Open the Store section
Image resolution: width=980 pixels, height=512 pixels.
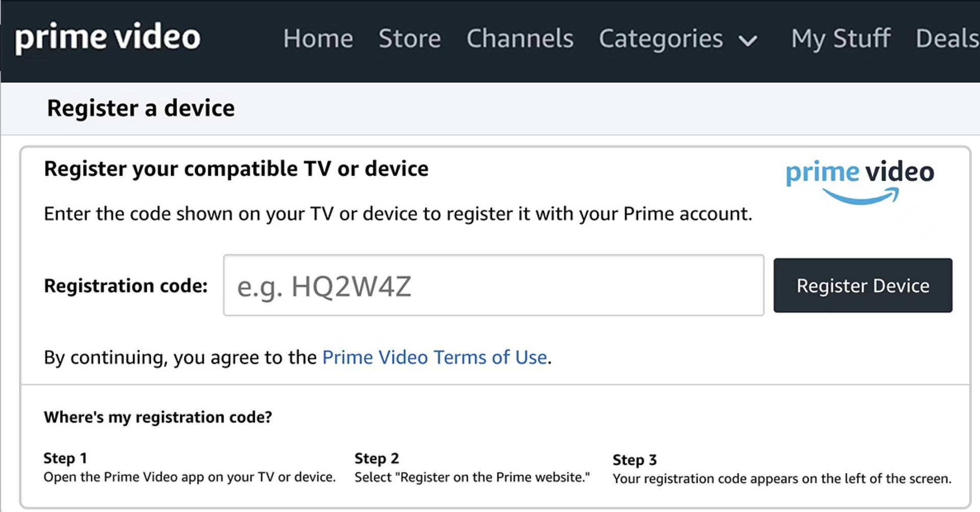point(409,39)
